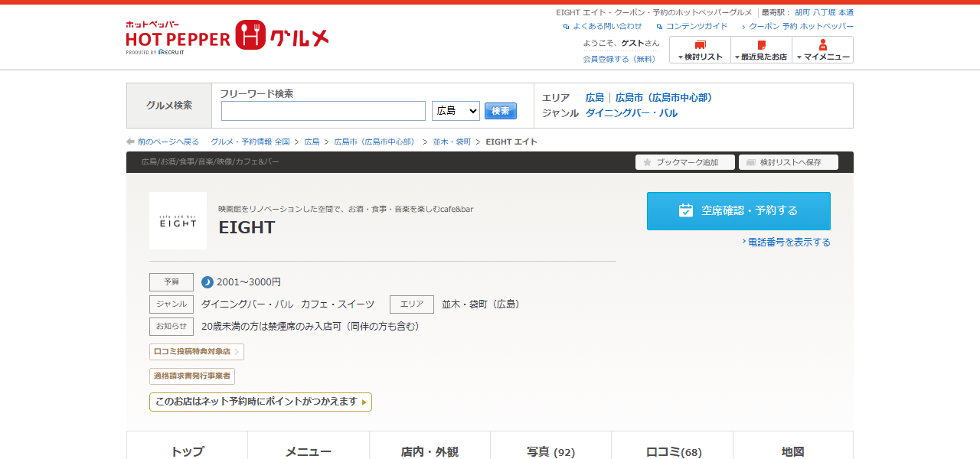Click 空席確認・予約する button
Screen dimensions: 980x459
[739, 211]
